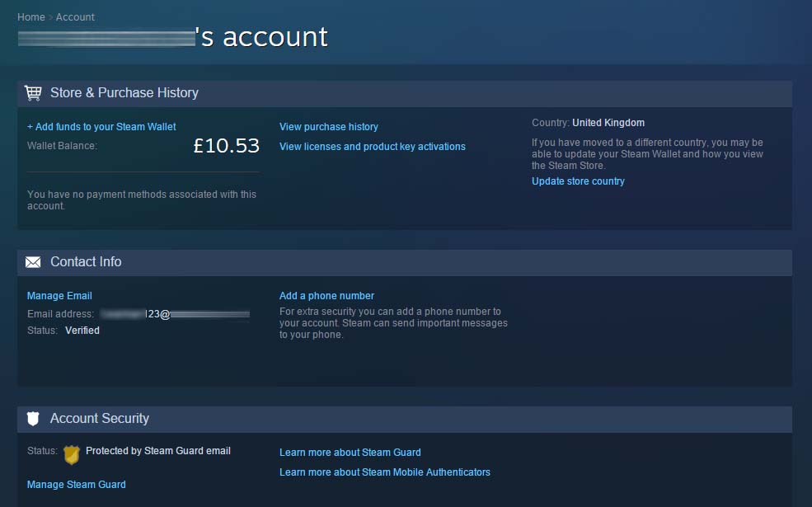The height and width of the screenshot is (507, 812).
Task: Click the shopping cart icon
Action: point(33,93)
